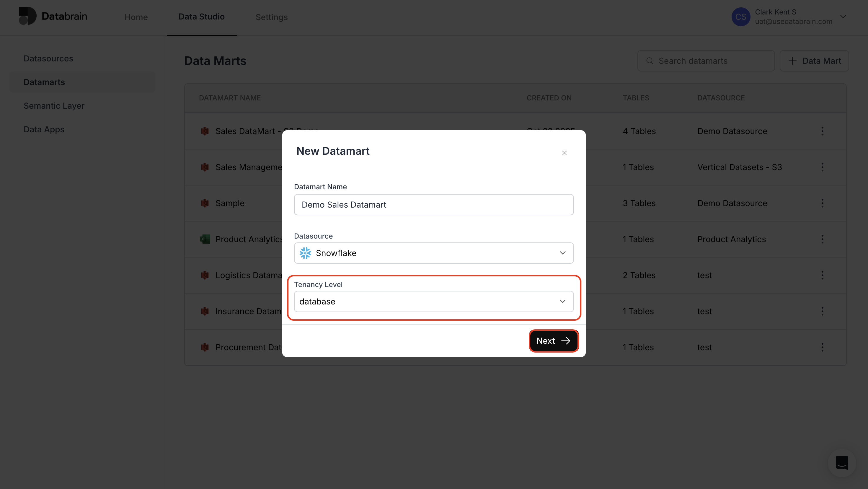Click the Insurance Datamart puzzle icon

205,311
